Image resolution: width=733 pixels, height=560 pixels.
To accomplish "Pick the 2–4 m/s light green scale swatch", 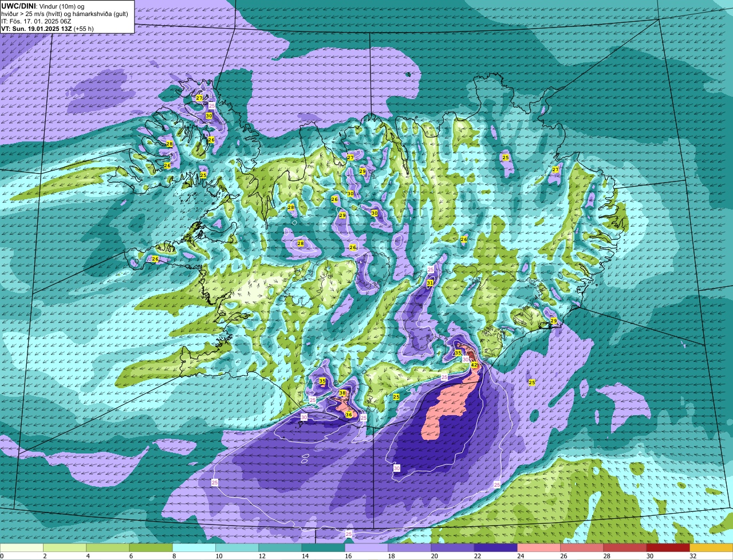I will point(65,547).
